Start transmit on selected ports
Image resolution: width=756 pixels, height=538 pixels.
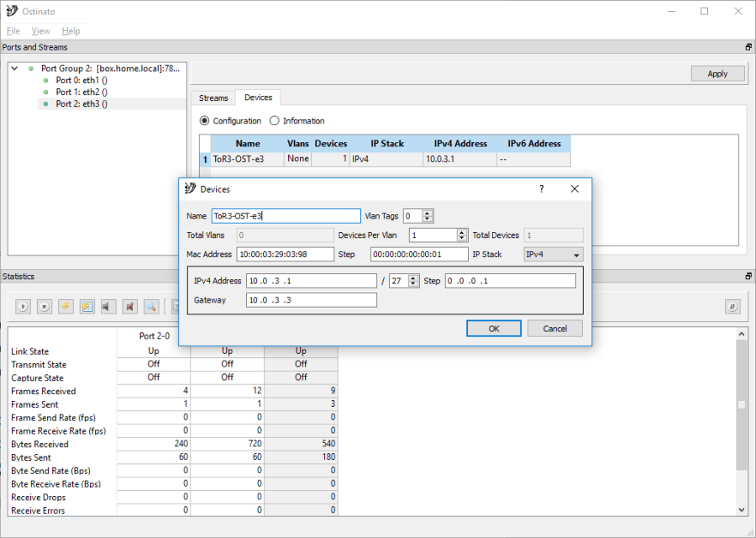[x=23, y=306]
